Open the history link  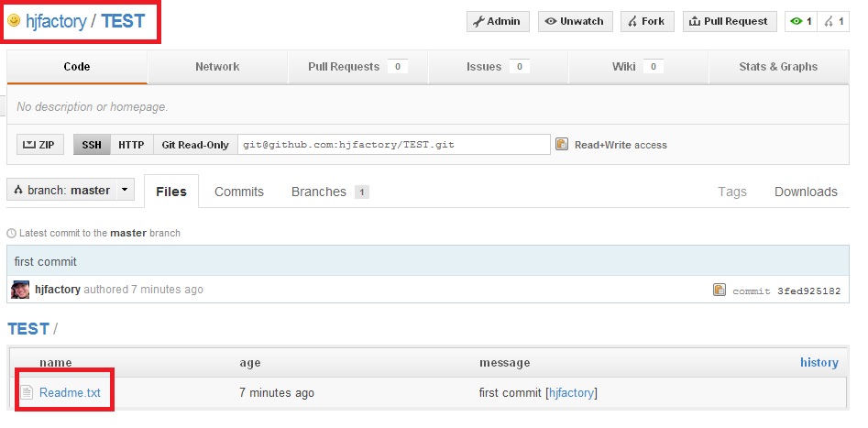819,363
